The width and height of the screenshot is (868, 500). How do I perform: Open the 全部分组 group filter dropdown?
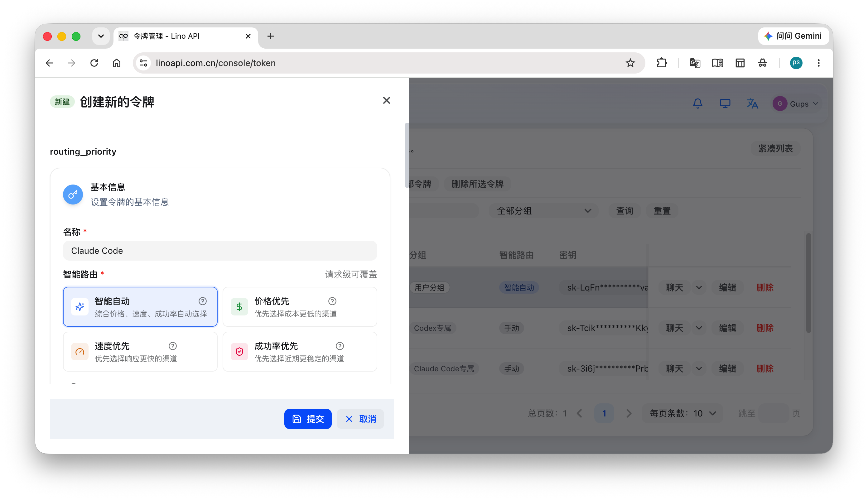tap(544, 210)
